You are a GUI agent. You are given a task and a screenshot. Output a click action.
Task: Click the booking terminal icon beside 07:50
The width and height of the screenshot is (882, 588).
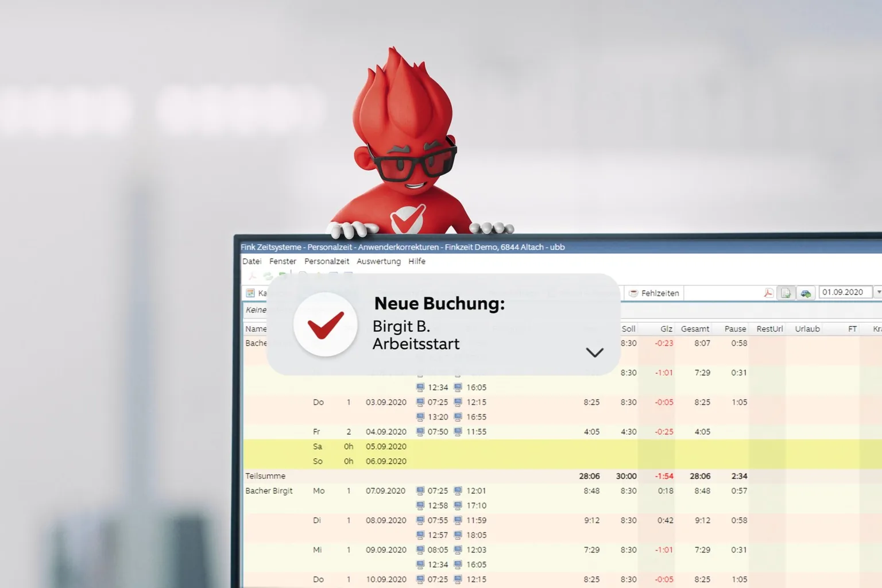[x=420, y=432]
